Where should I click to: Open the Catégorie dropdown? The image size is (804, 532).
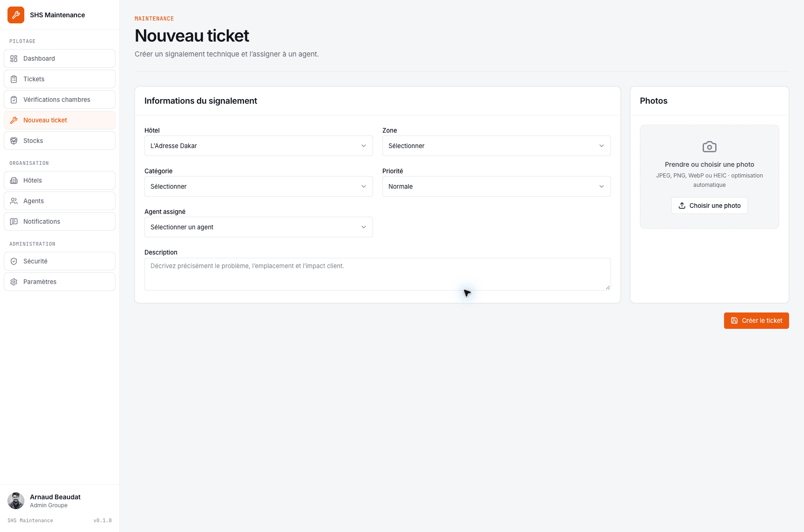coord(258,186)
